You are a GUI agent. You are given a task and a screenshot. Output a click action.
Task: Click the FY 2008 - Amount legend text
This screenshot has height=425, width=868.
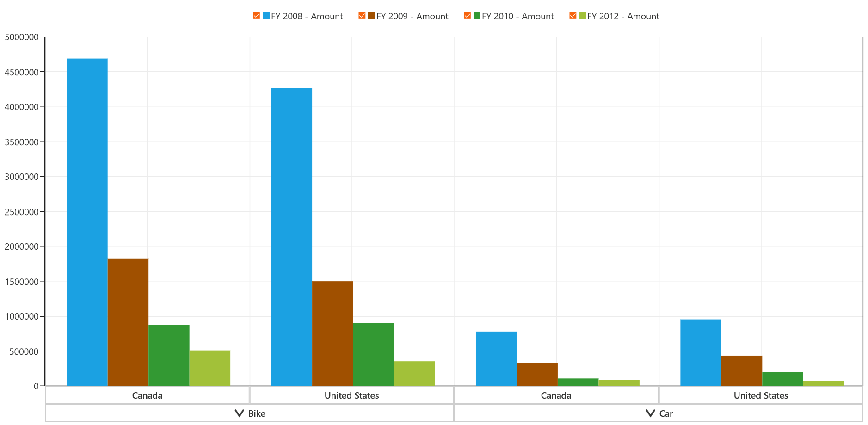point(307,16)
